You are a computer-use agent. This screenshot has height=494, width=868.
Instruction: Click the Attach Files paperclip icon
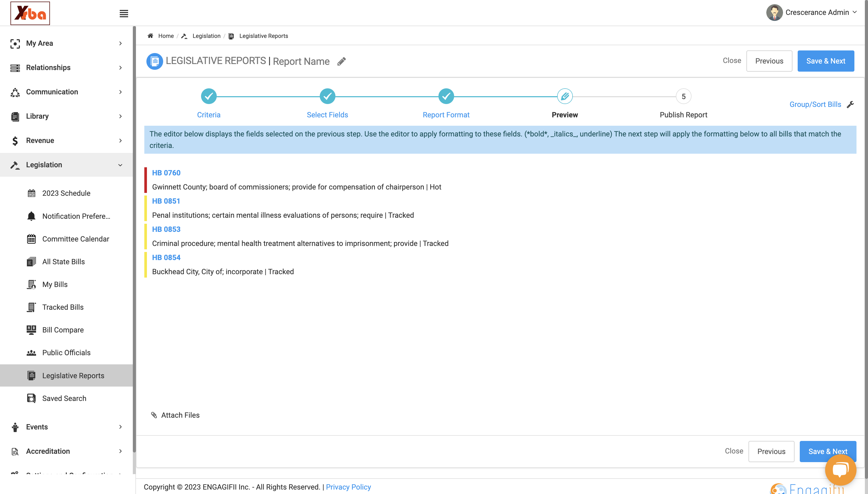pos(154,415)
